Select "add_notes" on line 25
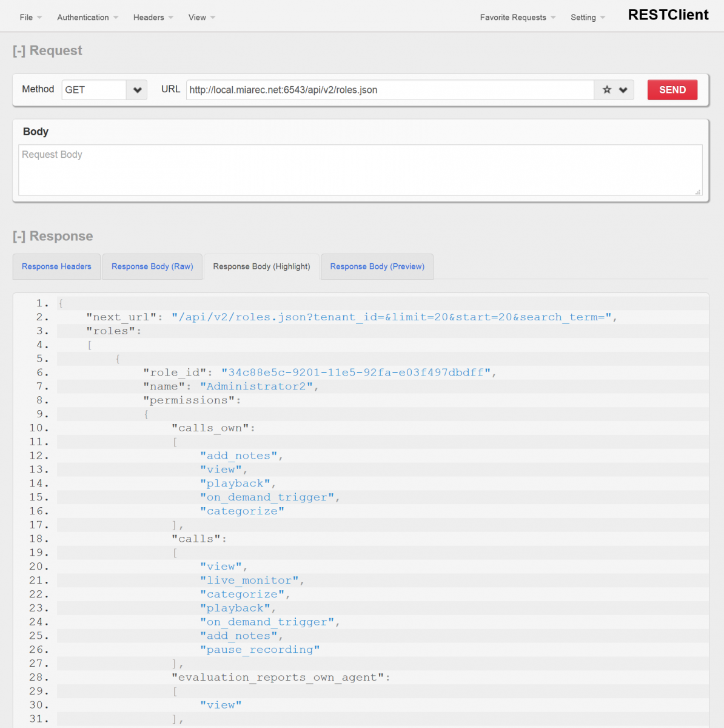724x728 pixels. point(239,636)
